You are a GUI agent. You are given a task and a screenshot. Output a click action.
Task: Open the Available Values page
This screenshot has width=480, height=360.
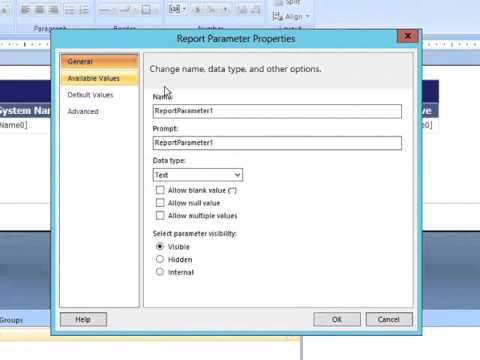pos(99,78)
